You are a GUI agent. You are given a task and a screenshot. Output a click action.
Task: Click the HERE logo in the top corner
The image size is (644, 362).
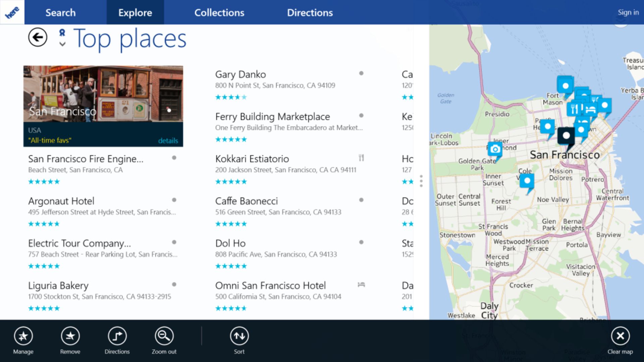[x=12, y=12]
